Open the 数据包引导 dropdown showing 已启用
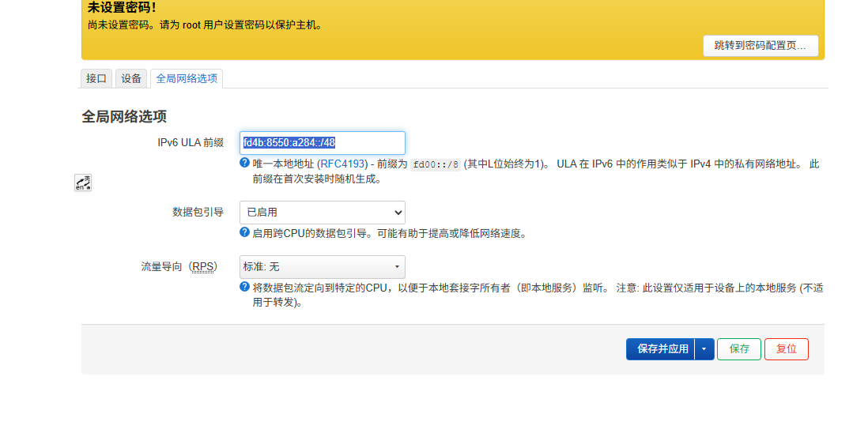The image size is (868, 433). (x=323, y=213)
